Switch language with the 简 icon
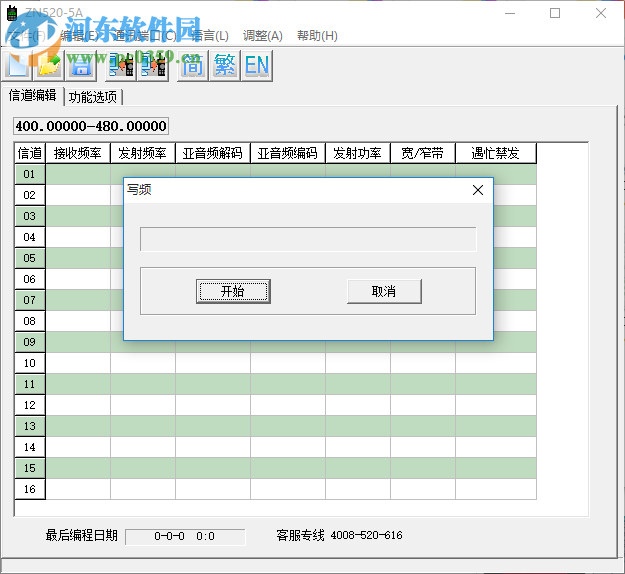Screen dimensions: 625x574 193,65
